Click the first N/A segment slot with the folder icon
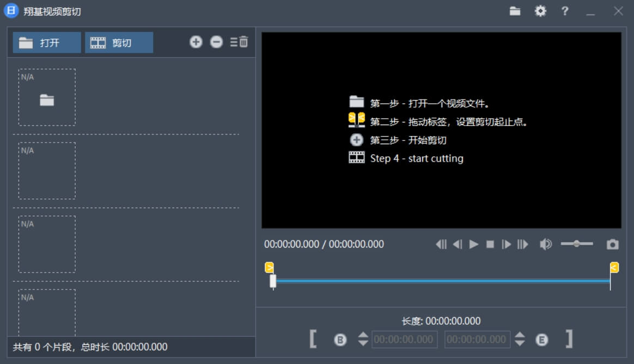The image size is (634, 364). pyautogui.click(x=47, y=97)
